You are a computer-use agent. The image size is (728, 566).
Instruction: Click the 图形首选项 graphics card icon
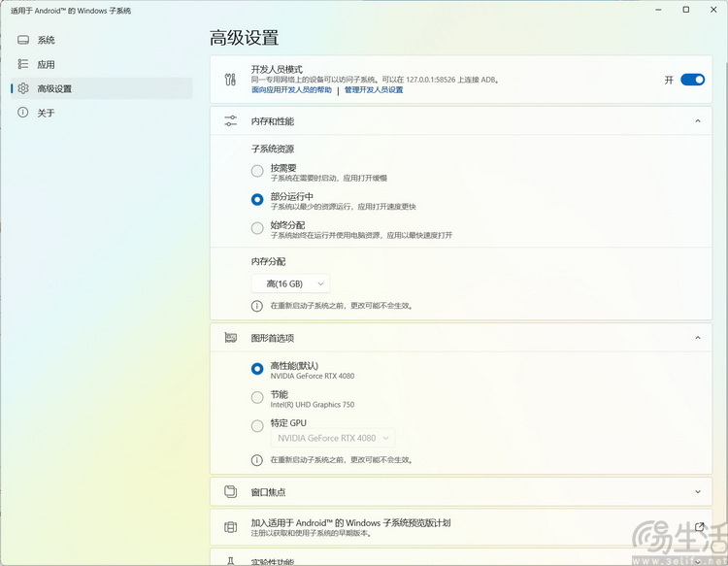coord(230,338)
